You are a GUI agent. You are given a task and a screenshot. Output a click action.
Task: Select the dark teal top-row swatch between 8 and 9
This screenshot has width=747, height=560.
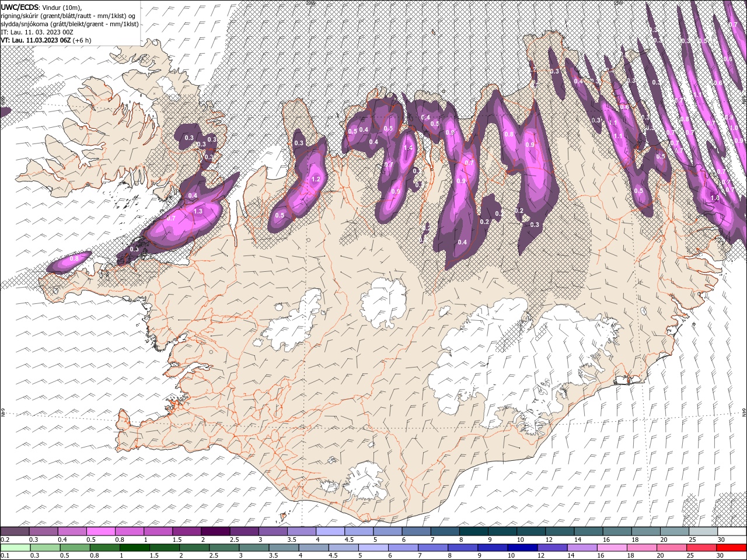tap(473, 531)
